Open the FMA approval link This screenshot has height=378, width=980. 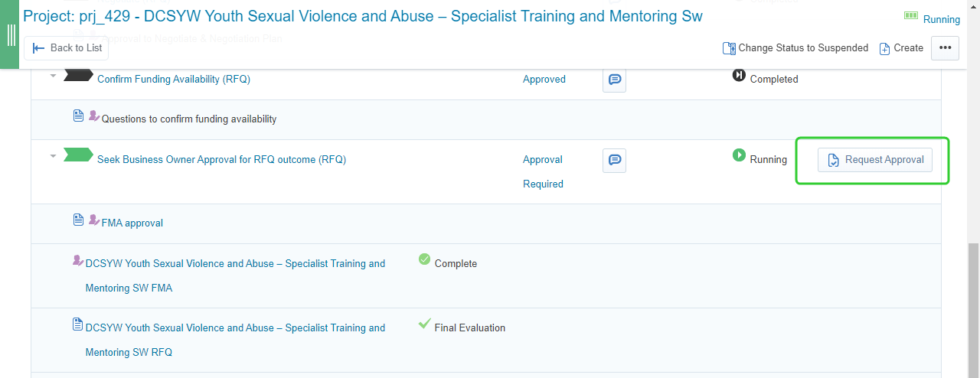coord(132,223)
